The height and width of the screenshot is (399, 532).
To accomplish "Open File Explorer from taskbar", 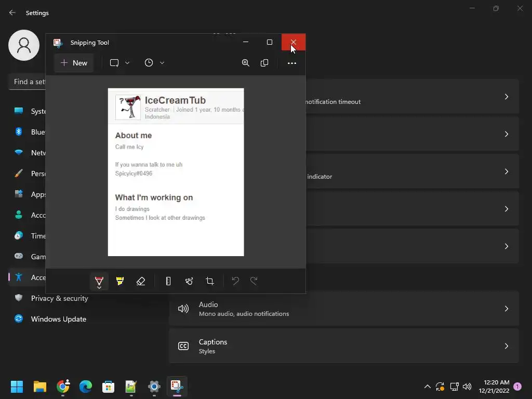I will pyautogui.click(x=39, y=387).
